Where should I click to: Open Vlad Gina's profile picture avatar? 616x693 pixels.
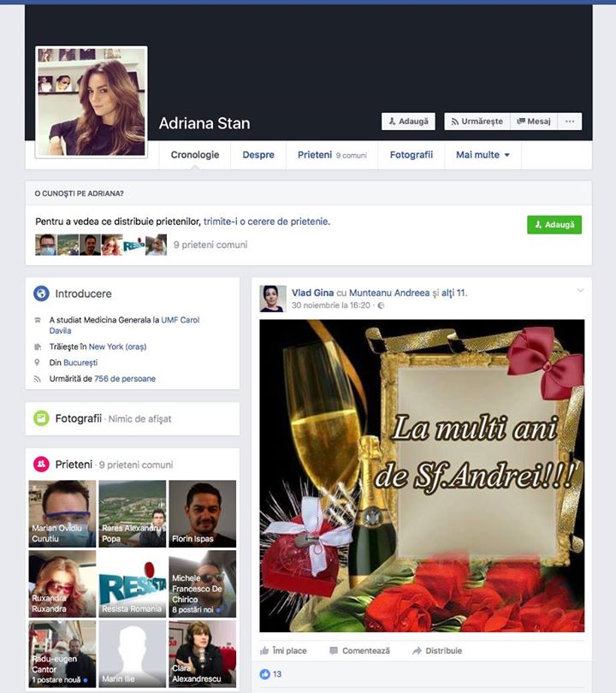coord(273,299)
